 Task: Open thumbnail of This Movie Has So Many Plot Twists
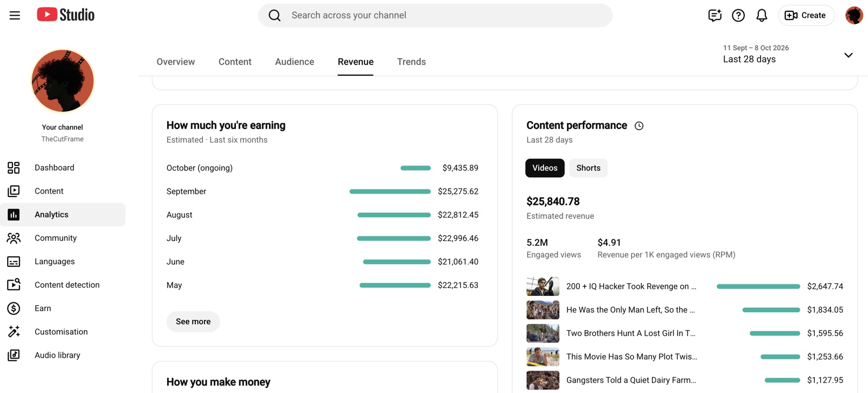tap(542, 357)
